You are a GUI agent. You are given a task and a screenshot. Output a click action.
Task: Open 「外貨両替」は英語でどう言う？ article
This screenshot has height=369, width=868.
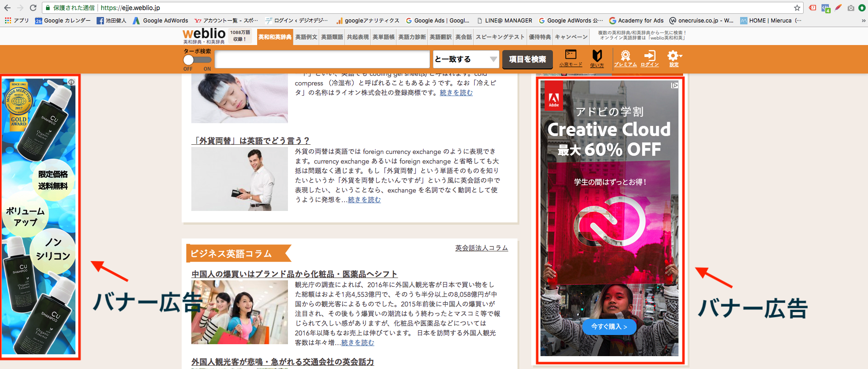coord(251,141)
